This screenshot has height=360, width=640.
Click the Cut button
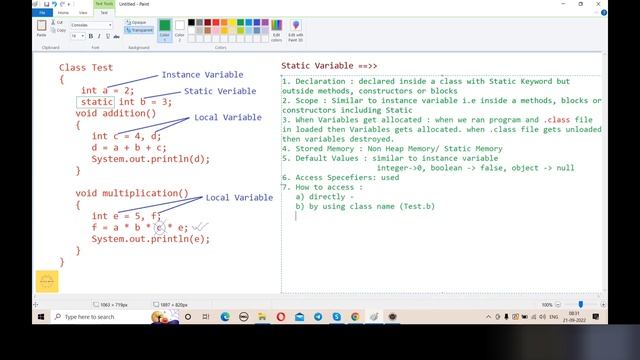tap(57, 22)
